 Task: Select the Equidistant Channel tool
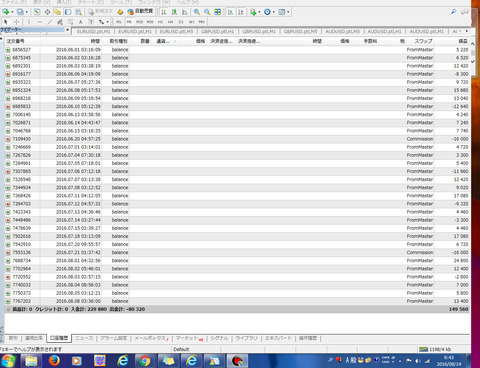pyautogui.click(x=60, y=22)
